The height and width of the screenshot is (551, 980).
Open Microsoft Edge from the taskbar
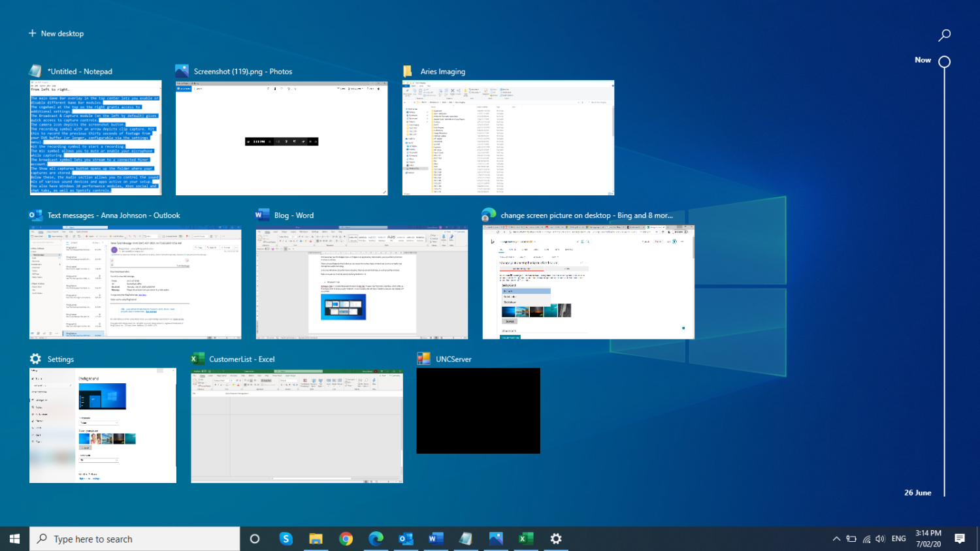376,539
